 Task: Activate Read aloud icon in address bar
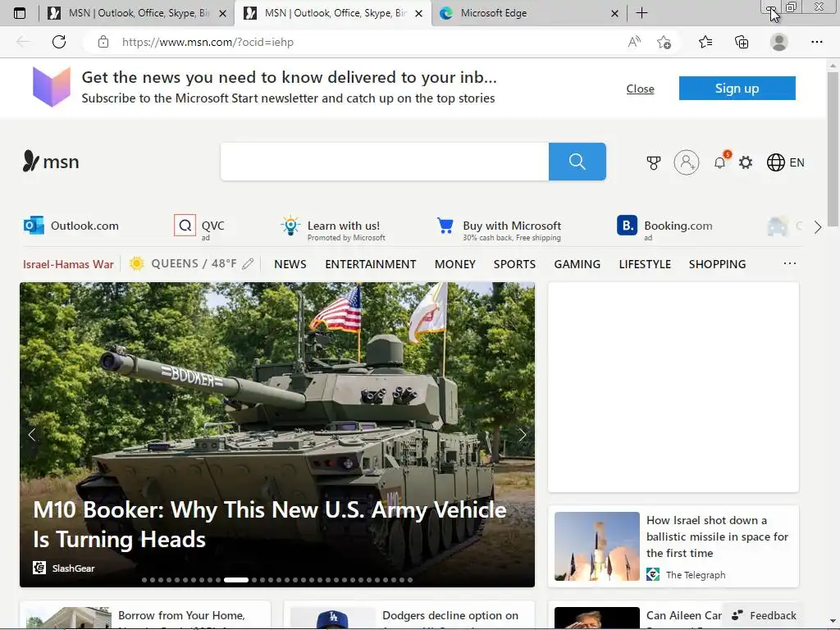click(x=634, y=42)
